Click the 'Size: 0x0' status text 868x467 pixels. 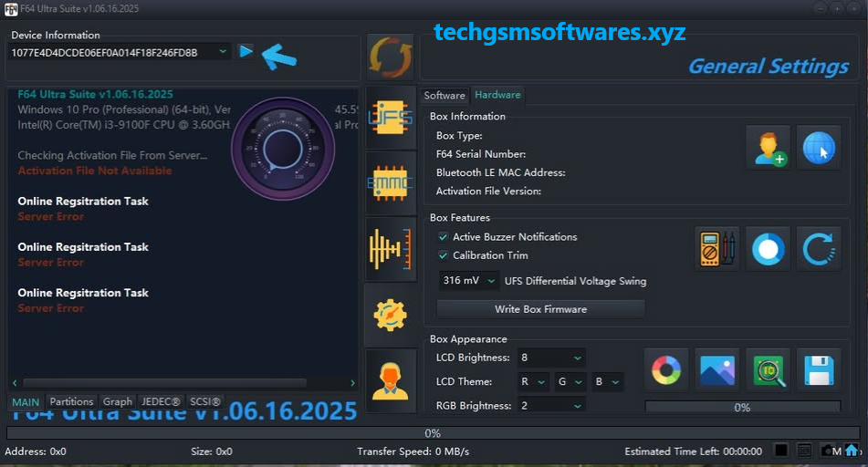212,451
